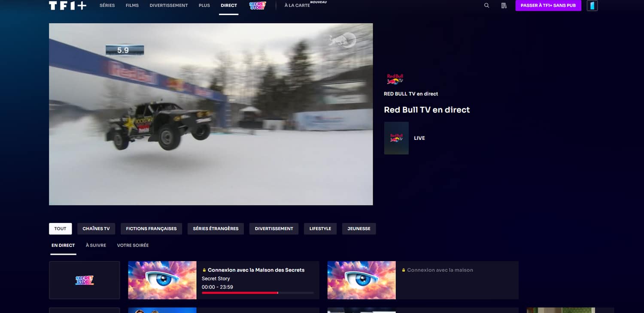Viewport: 644px width, 313px height.
Task: Filter by Fictions Françaises
Action: point(151,229)
